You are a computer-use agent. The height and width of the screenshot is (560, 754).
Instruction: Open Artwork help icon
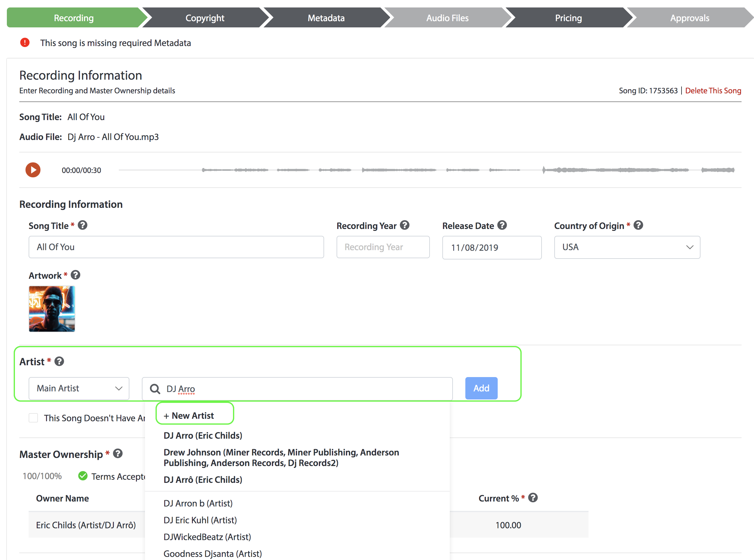[x=76, y=275]
